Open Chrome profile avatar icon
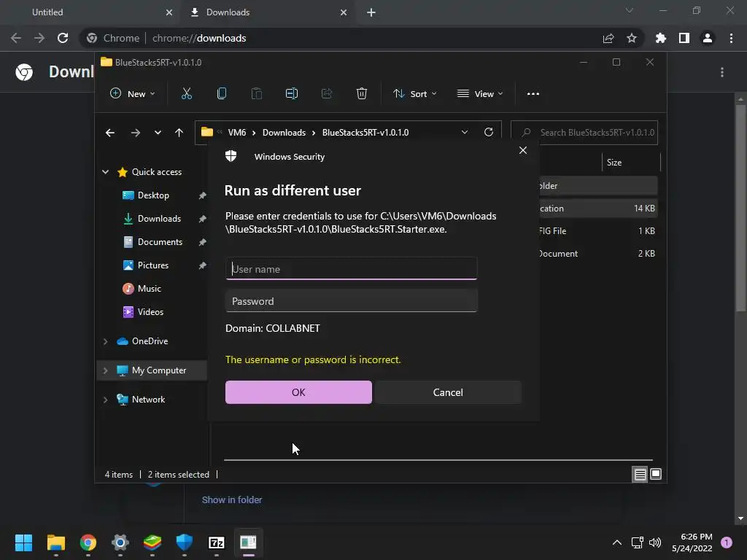The image size is (747, 560). point(708,38)
